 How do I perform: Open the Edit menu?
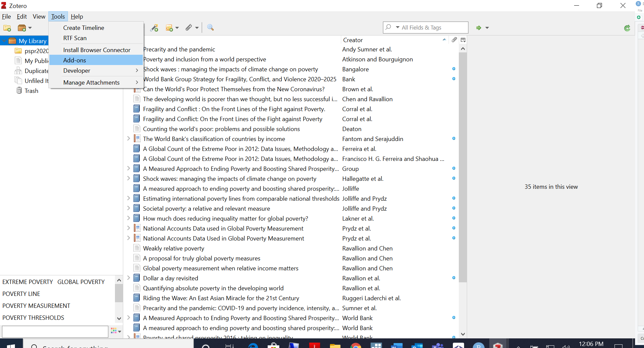[22, 16]
